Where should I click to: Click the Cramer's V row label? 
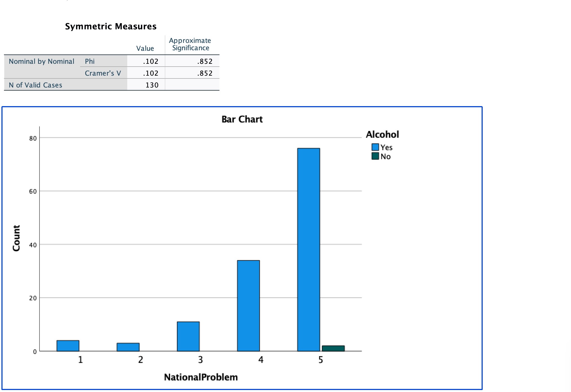tap(103, 73)
